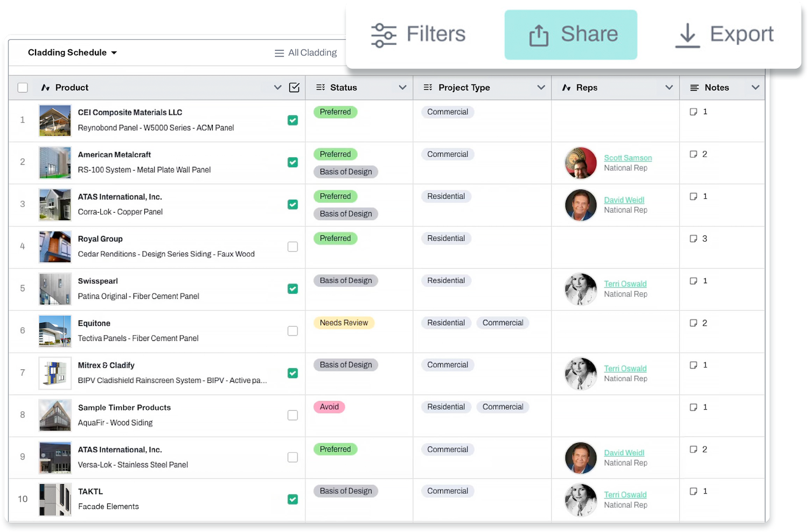The width and height of the screenshot is (808, 532).
Task: Open notes icon for American Metalcraft row
Action: [x=693, y=154]
